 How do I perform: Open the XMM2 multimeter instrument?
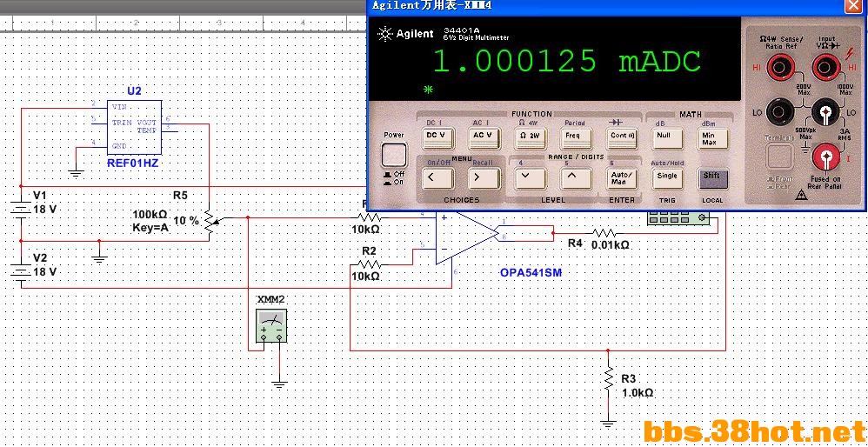(x=271, y=325)
